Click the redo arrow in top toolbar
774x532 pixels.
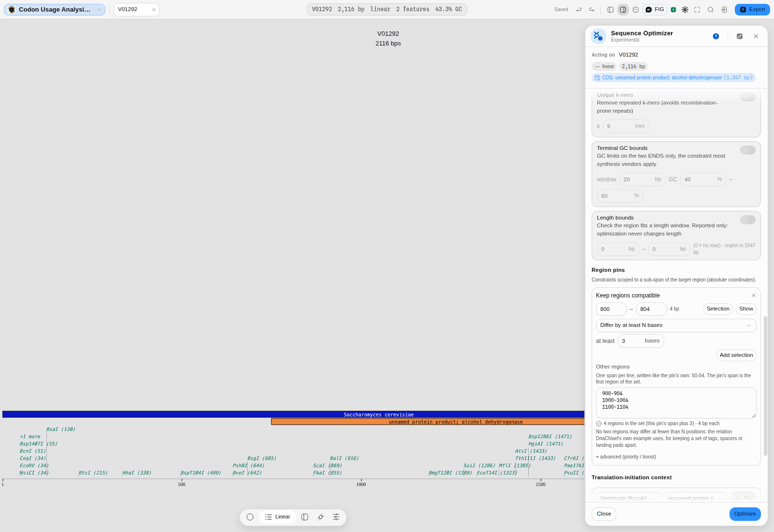(x=592, y=10)
